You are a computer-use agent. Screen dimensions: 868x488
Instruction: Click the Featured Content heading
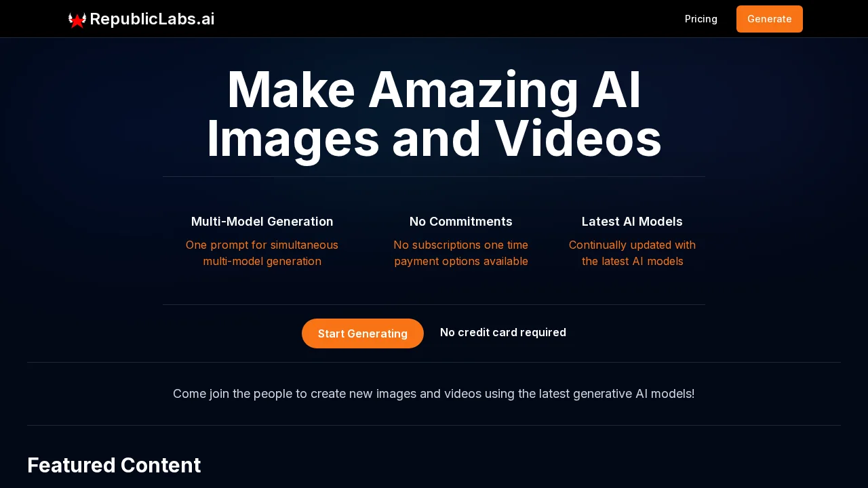[x=114, y=465]
